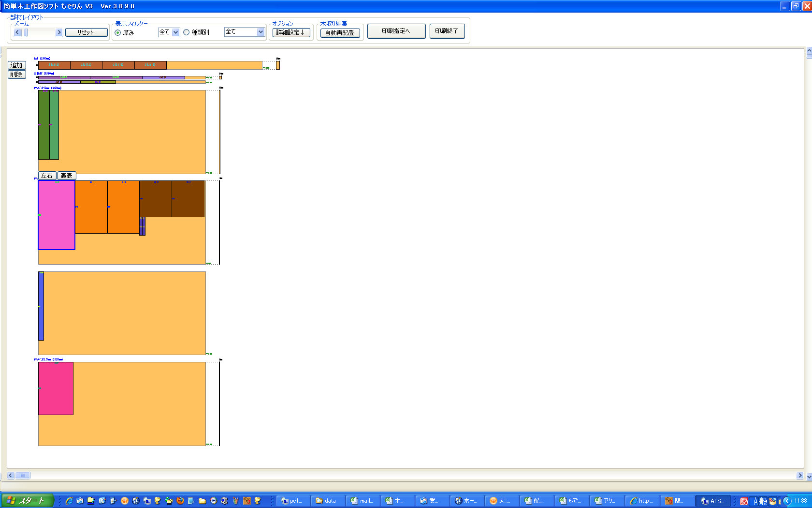
Task: Expand the 詳細設定↓ options
Action: tap(291, 32)
